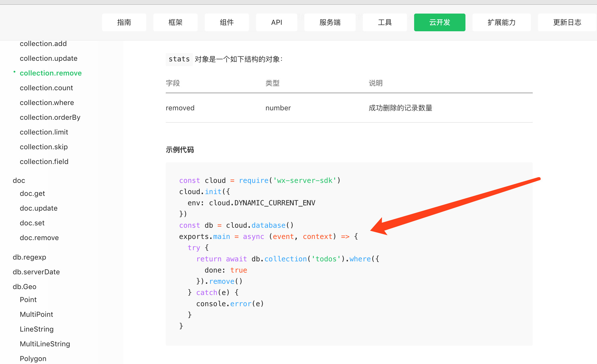
Task: Select the active 云开发 tab
Action: [439, 22]
